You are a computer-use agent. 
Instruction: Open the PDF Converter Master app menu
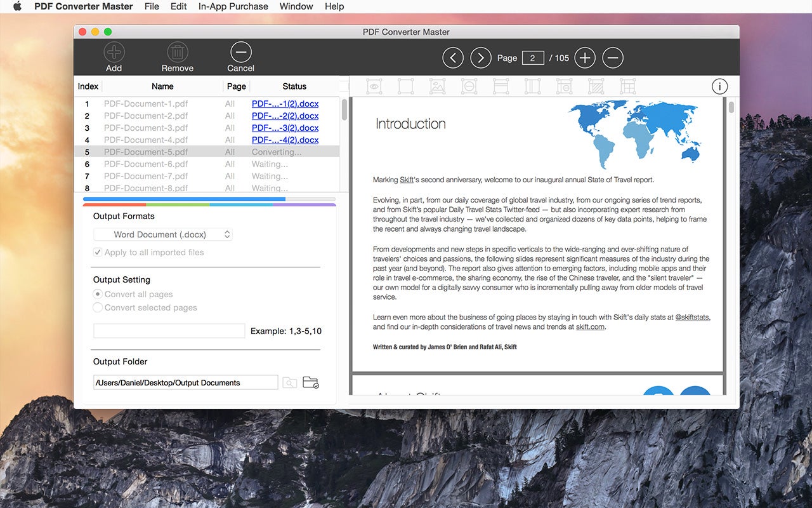82,6
